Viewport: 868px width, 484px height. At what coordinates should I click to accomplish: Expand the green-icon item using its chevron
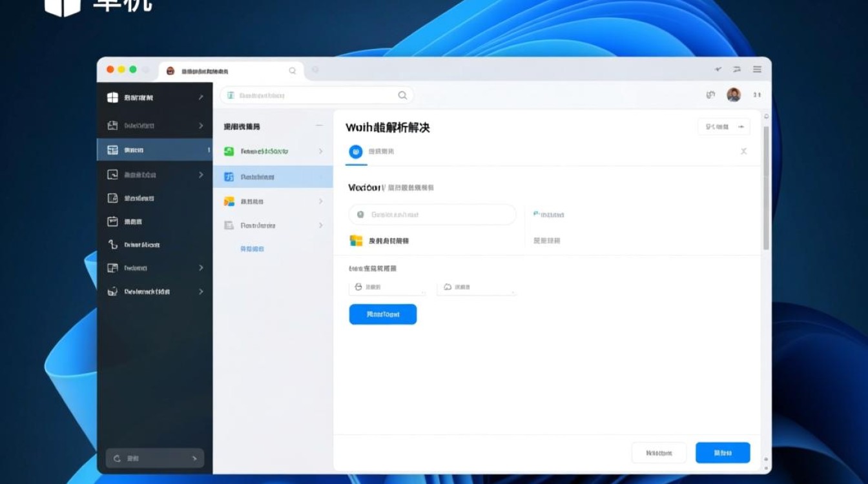tap(321, 152)
